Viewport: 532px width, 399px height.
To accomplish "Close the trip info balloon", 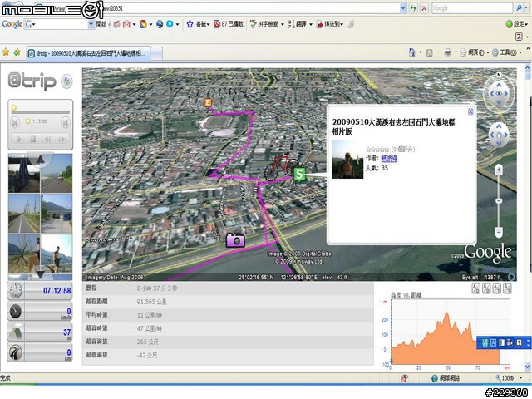I will [x=470, y=111].
